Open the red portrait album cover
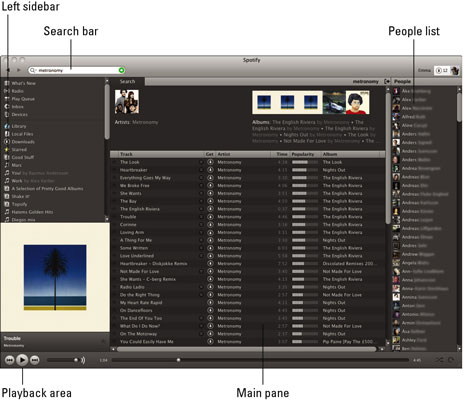463x400 pixels. click(357, 102)
